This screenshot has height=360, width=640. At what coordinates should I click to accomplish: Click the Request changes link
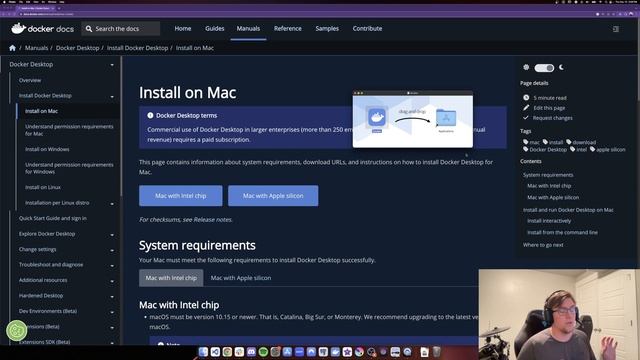pos(553,118)
